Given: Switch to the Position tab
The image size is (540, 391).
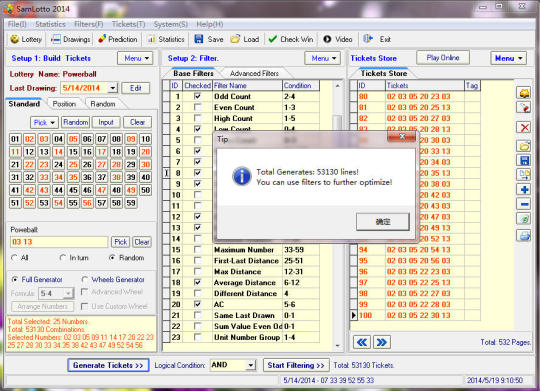Looking at the screenshot, I should point(64,104).
